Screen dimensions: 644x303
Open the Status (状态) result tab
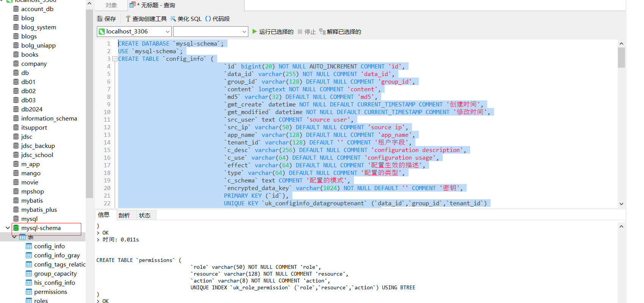pos(145,215)
